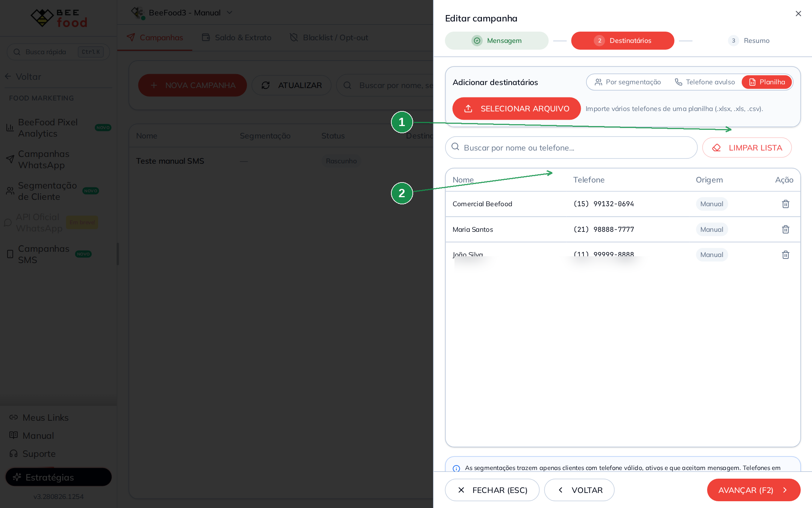Delete João Silva recipient with trash icon
The height and width of the screenshot is (508, 812).
tap(785, 255)
